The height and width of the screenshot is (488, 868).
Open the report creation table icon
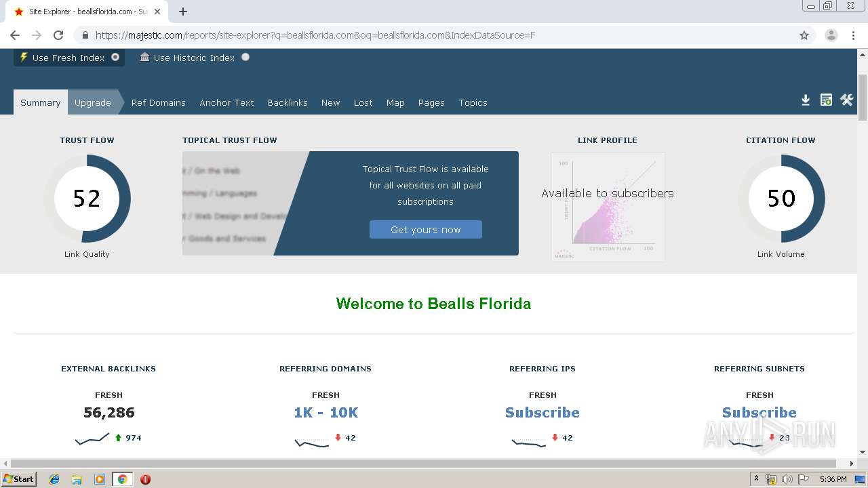[x=826, y=100]
